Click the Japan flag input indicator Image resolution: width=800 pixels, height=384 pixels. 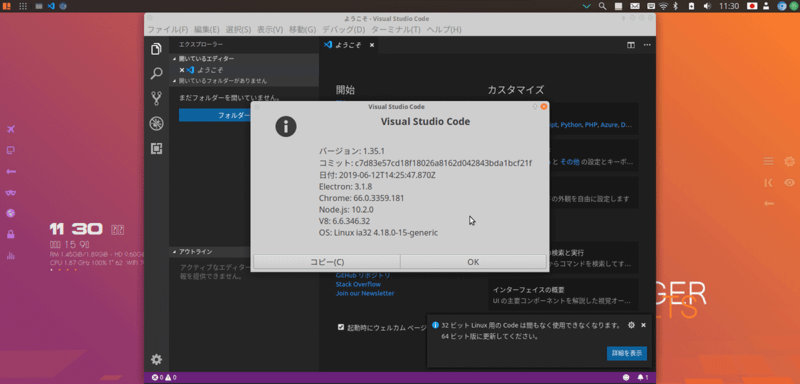click(x=752, y=6)
